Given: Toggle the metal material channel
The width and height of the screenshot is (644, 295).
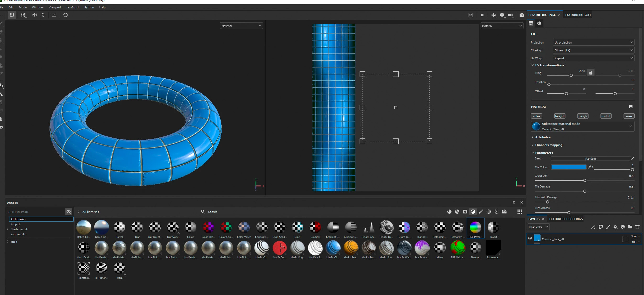Looking at the screenshot, I should (606, 116).
